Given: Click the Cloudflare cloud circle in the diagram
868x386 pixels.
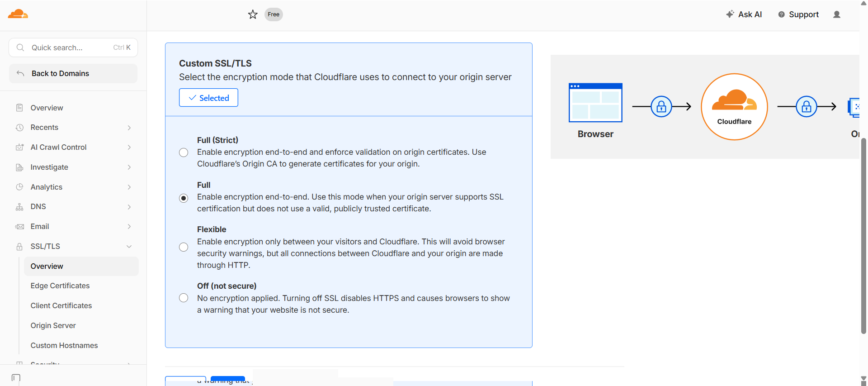Looking at the screenshot, I should click(734, 107).
